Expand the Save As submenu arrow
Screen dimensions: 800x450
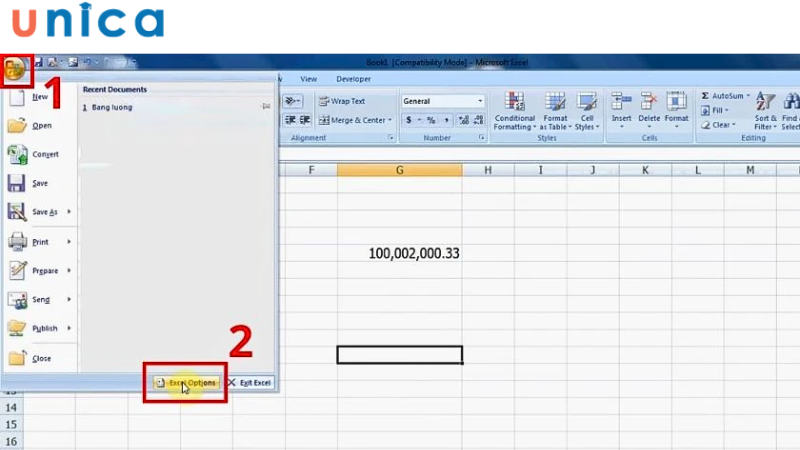[69, 212]
